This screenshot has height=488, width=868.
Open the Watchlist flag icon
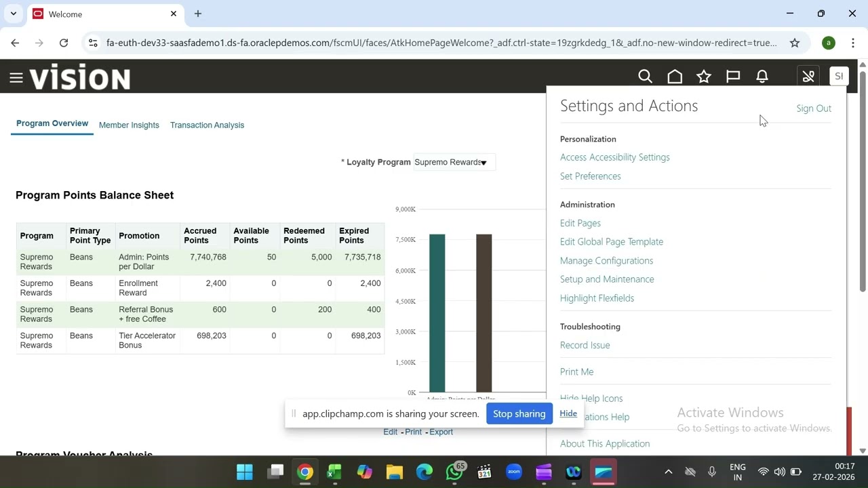click(x=733, y=77)
